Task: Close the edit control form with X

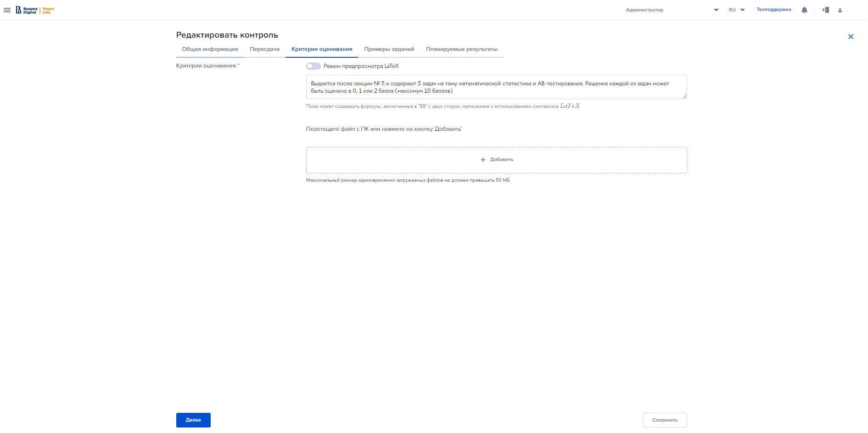Action: (x=851, y=37)
